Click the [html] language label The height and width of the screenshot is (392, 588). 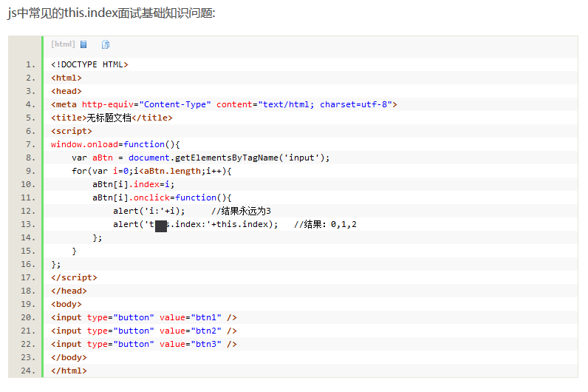click(x=63, y=44)
